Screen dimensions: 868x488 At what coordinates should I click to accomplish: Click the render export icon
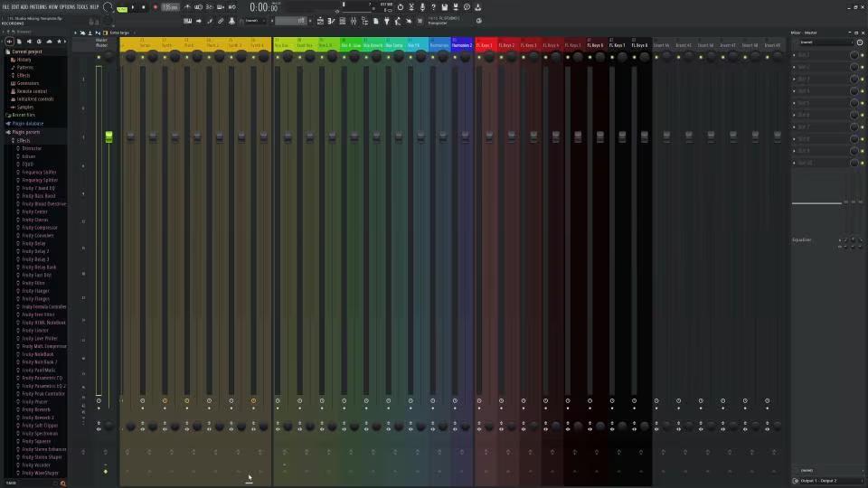tap(456, 7)
